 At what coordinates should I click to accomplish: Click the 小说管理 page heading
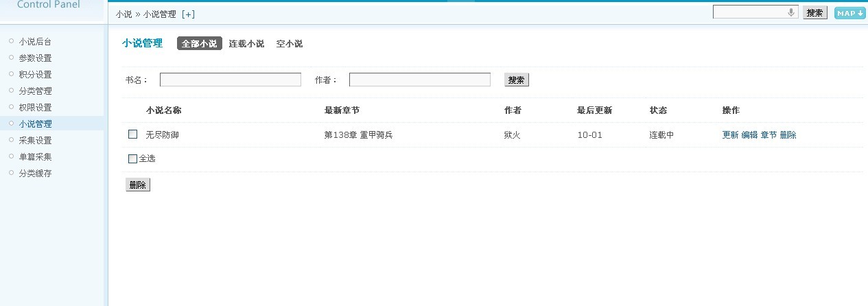pyautogui.click(x=142, y=43)
